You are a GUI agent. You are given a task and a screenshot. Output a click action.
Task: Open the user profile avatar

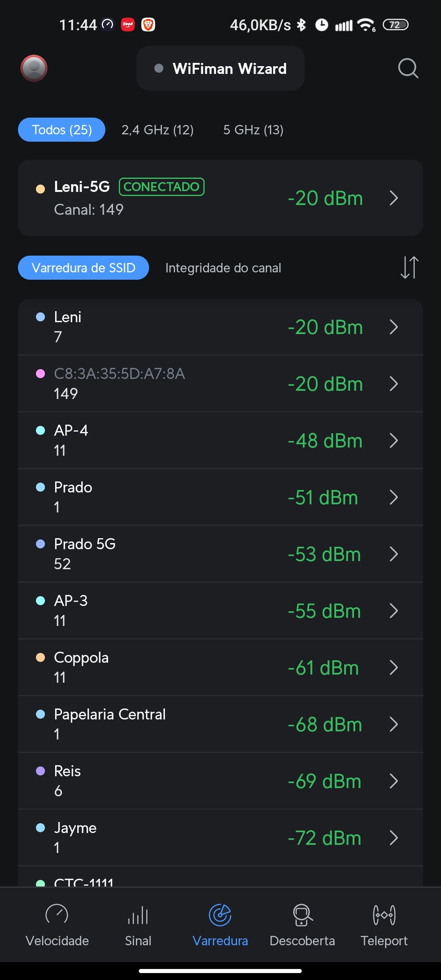point(34,68)
